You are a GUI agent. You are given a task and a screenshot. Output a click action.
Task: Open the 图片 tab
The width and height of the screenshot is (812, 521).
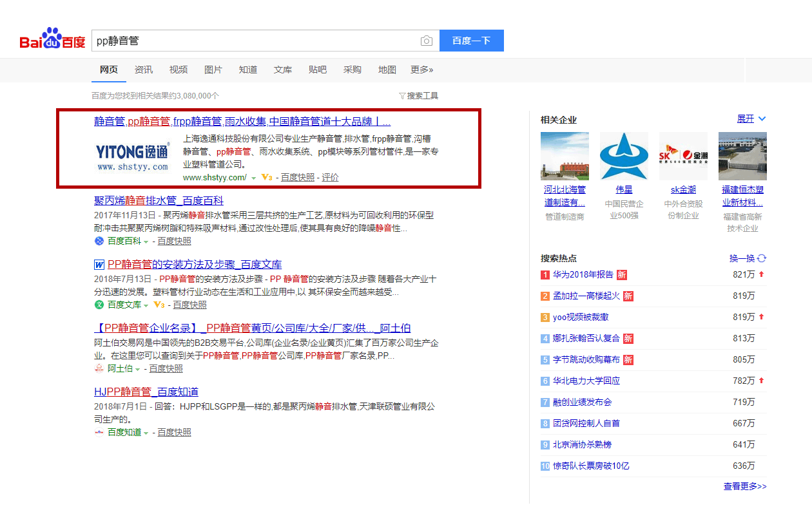point(213,70)
